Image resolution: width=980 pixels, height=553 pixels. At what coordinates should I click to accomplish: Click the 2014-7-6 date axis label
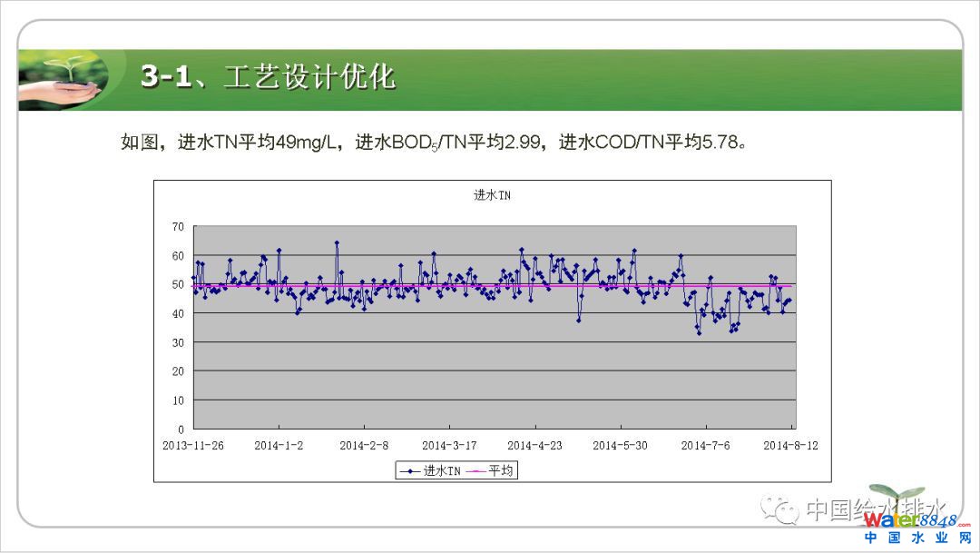tap(705, 445)
